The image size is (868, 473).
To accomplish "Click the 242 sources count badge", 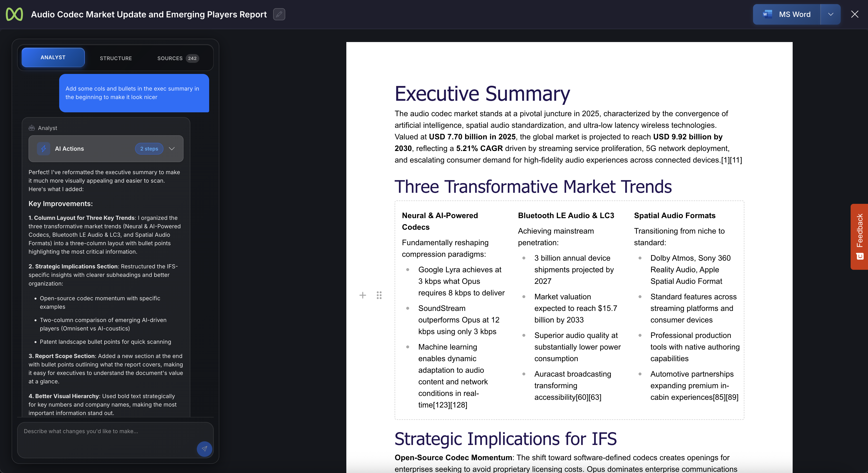I will (192, 58).
